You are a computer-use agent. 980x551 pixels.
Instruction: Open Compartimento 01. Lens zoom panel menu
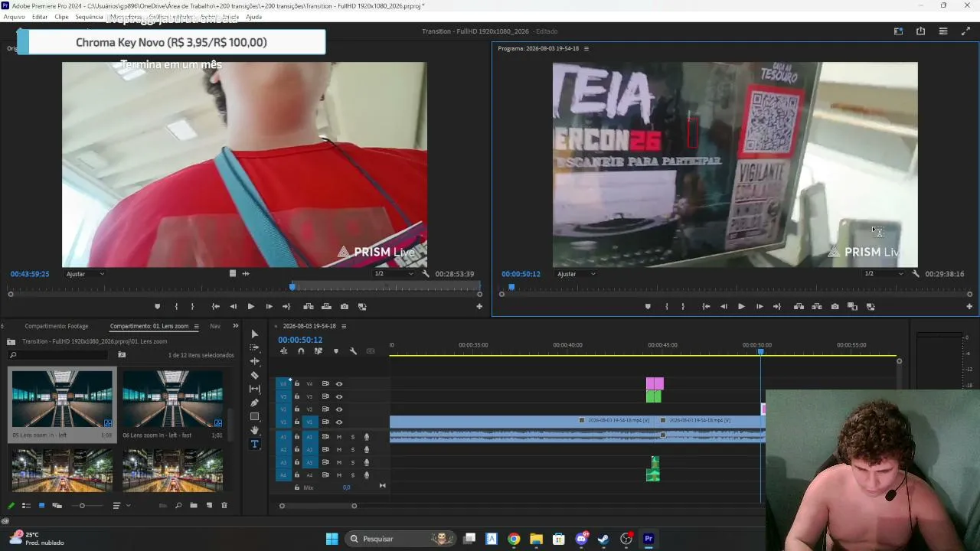[x=196, y=326]
